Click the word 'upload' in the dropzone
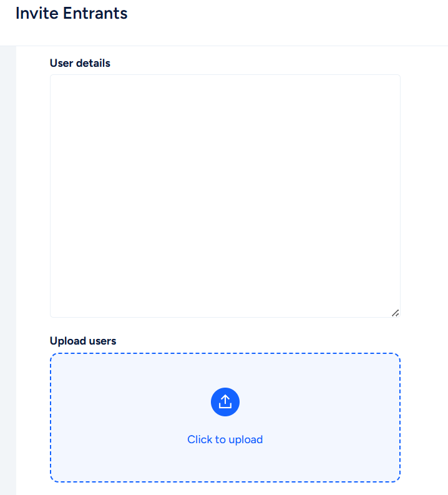The height and width of the screenshot is (495, 448). 246,439
